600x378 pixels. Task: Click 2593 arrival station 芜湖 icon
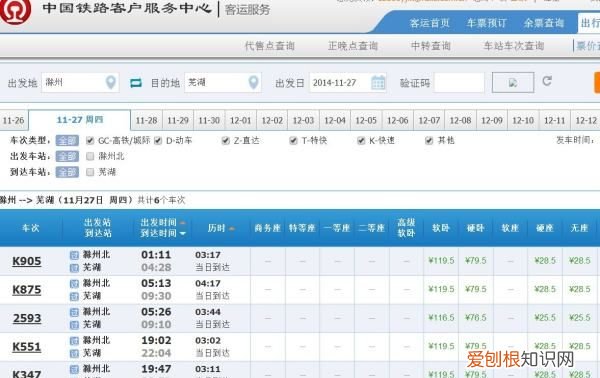(x=74, y=325)
